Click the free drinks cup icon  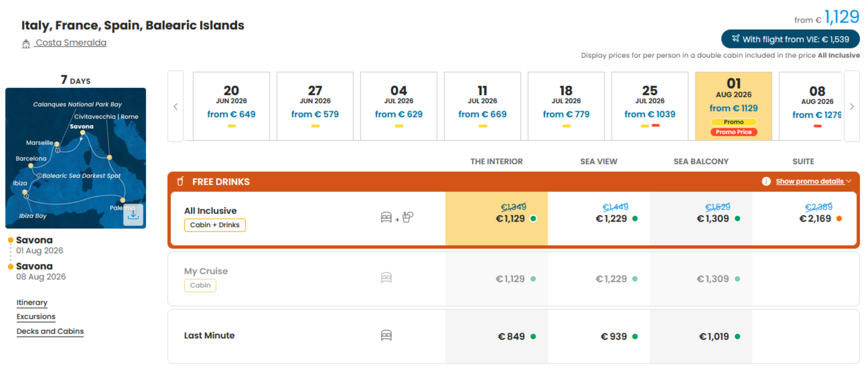pyautogui.click(x=180, y=181)
